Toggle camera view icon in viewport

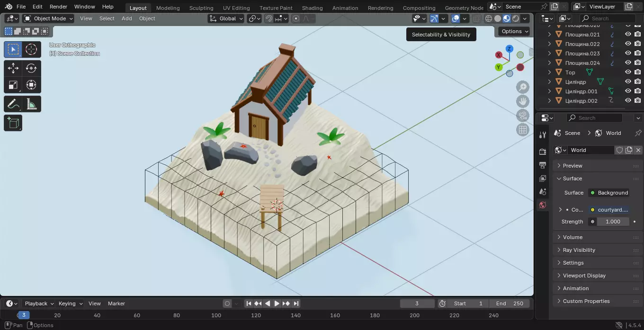pyautogui.click(x=523, y=116)
